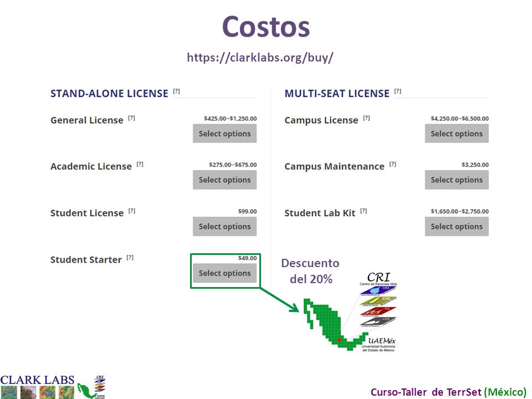Screen dimensions: 532x399
Task: Click the olive ICAR layer in CRI logo
Action: (x=378, y=301)
